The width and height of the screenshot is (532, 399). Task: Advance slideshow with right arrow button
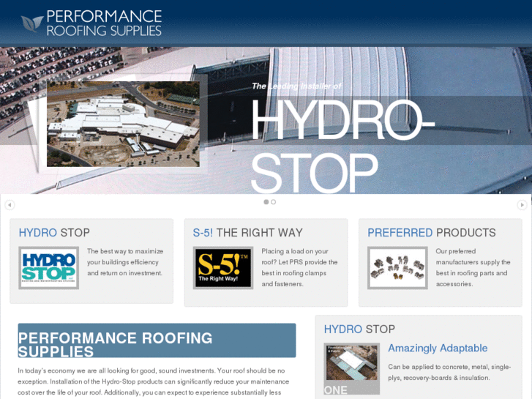tap(522, 205)
